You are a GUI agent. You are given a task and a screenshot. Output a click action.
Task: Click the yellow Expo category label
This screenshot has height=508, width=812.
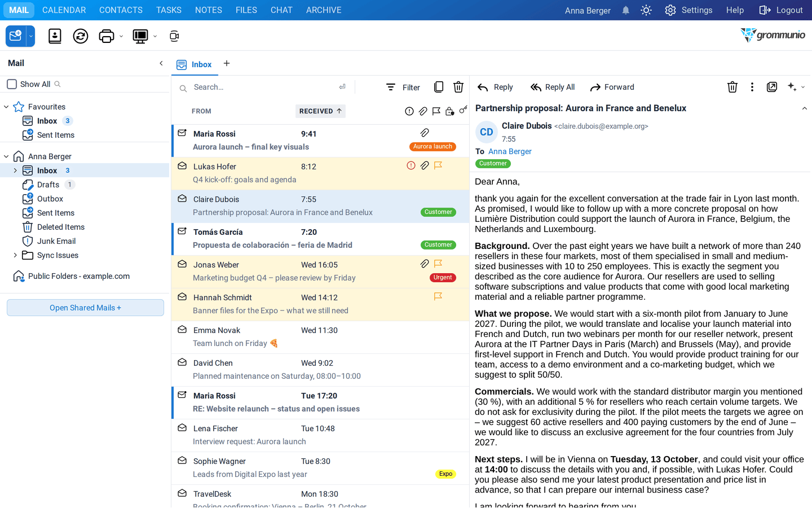(x=445, y=474)
